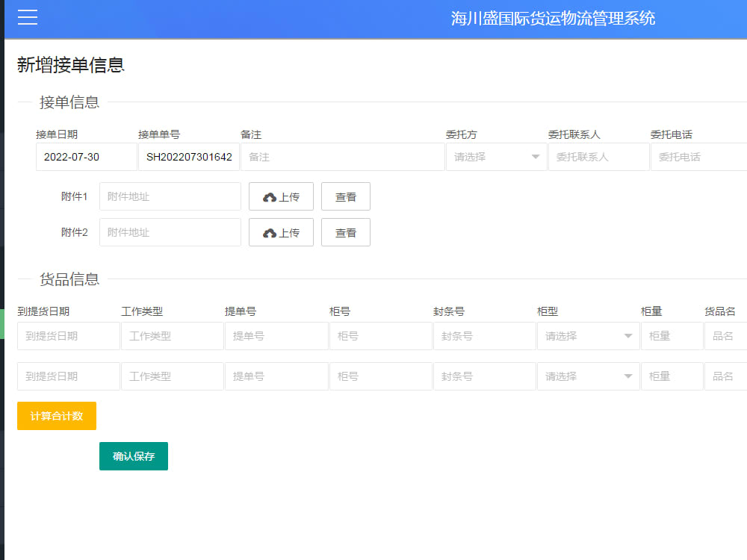Click the first row 提单号 field

click(x=276, y=336)
